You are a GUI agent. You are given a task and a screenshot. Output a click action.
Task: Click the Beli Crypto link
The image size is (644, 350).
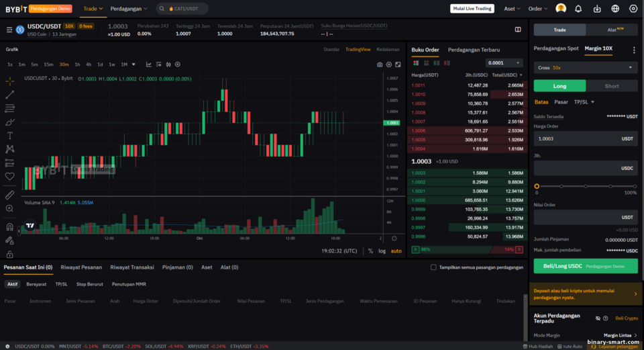627,318
